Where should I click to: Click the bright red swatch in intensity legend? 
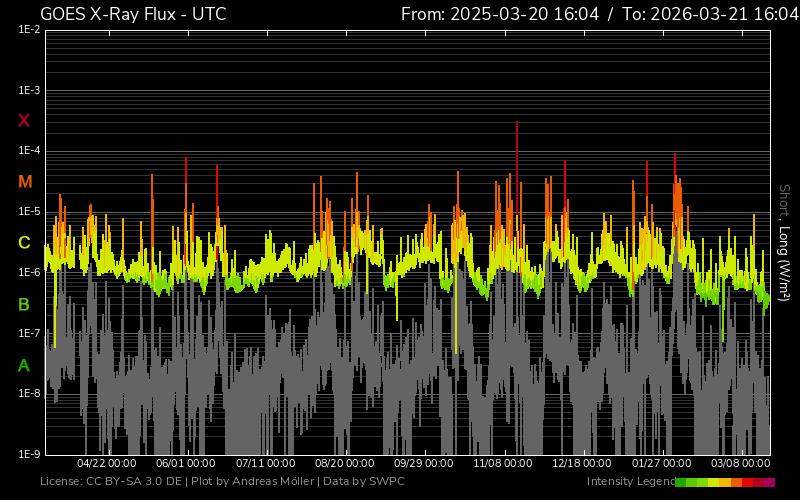point(748,482)
